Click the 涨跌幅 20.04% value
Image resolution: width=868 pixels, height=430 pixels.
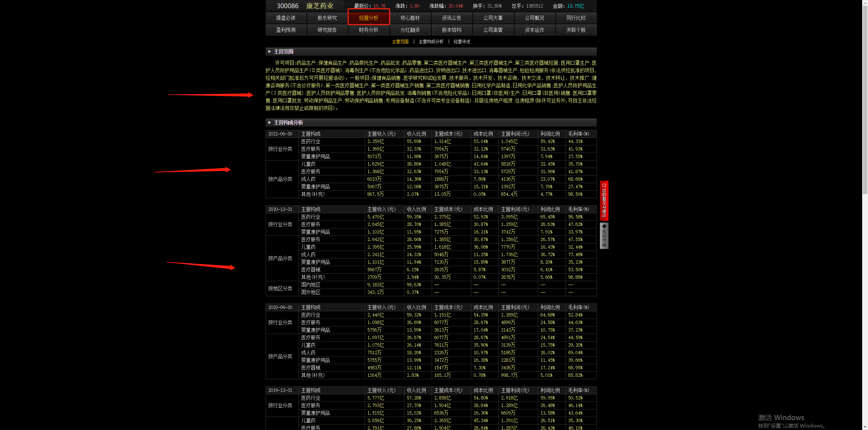point(456,6)
